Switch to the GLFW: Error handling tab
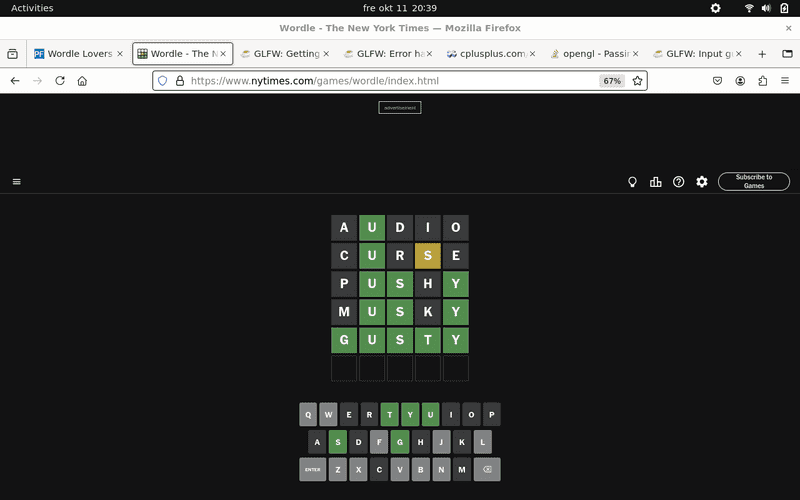Screen dimensions: 800x500 click(x=389, y=54)
